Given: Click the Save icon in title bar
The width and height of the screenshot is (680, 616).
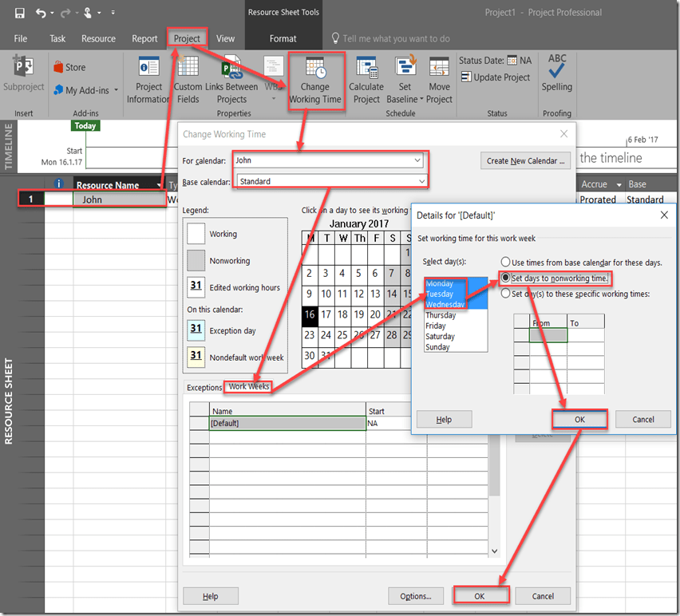Looking at the screenshot, I should (19, 13).
